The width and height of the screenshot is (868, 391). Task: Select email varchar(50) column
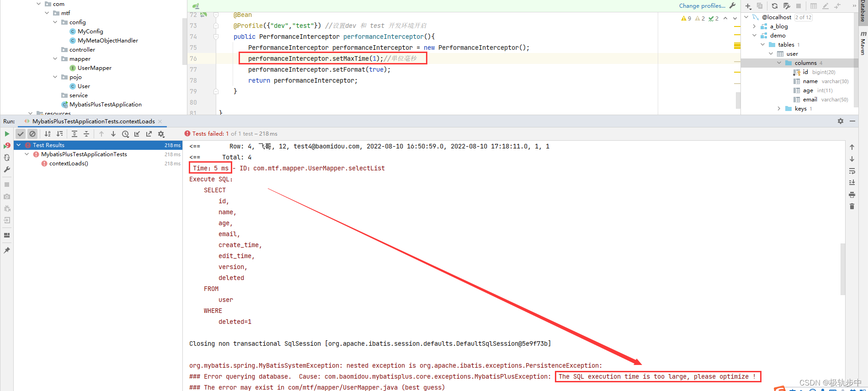tap(821, 99)
